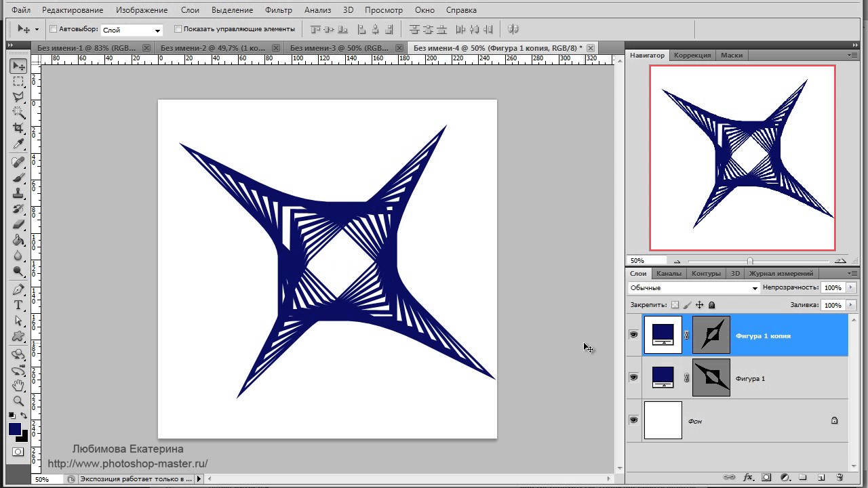Open Move tool preset picker arrow
Image resolution: width=868 pixels, height=488 pixels.
pos(37,29)
